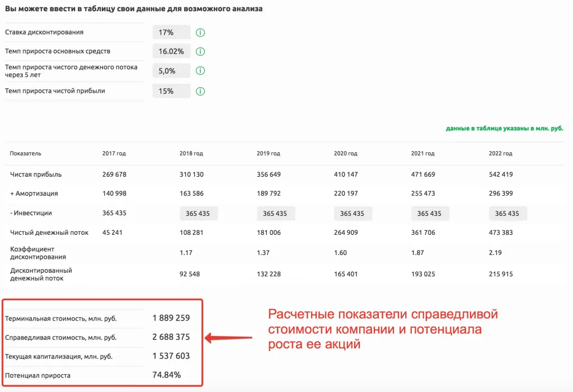
Task: Click the Чистая прибыль row label
Action: tap(36, 174)
